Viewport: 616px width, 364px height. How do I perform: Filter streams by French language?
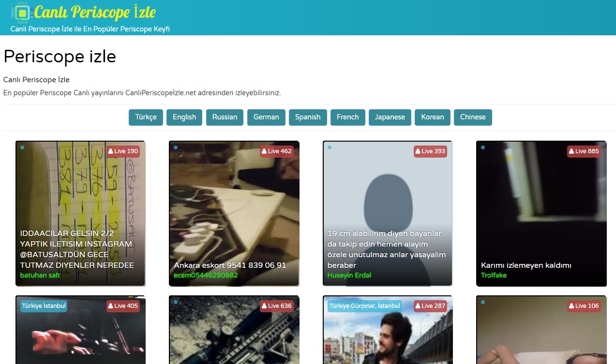pyautogui.click(x=347, y=117)
